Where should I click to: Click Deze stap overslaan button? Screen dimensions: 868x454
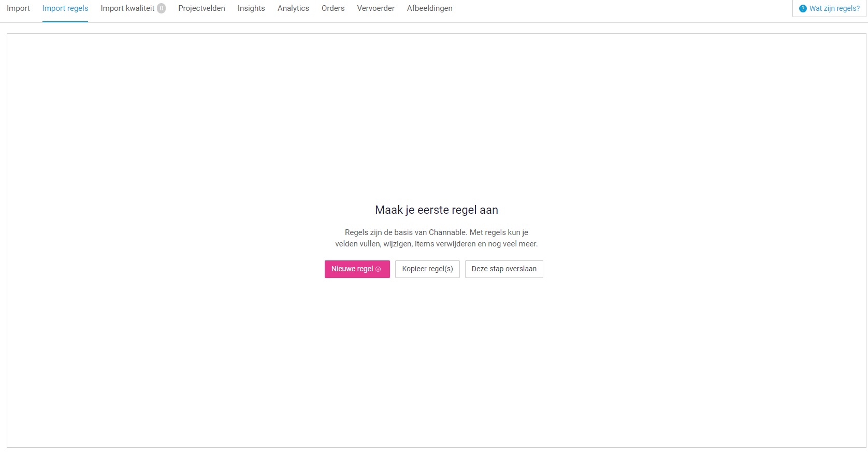504,269
